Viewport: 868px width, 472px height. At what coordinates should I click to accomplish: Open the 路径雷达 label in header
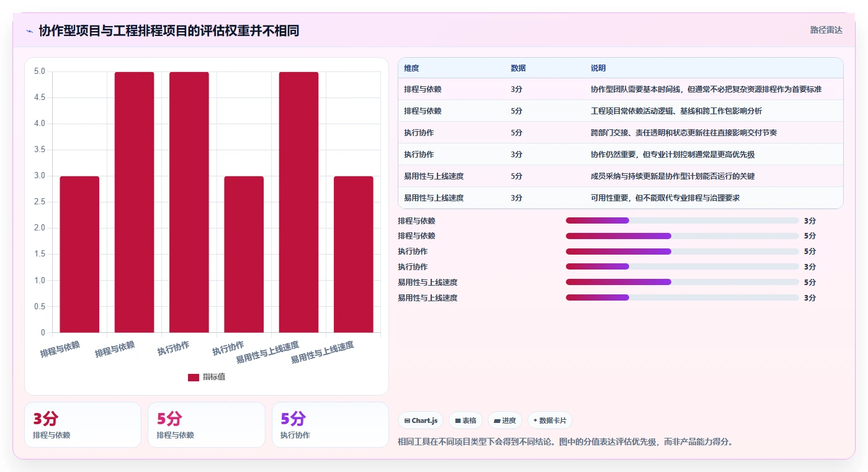pyautogui.click(x=826, y=30)
